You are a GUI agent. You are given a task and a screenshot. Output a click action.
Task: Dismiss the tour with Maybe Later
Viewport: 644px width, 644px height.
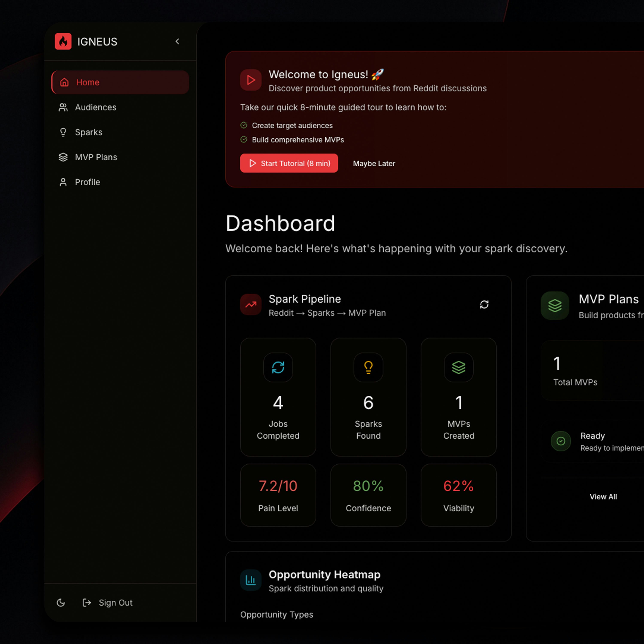point(374,163)
